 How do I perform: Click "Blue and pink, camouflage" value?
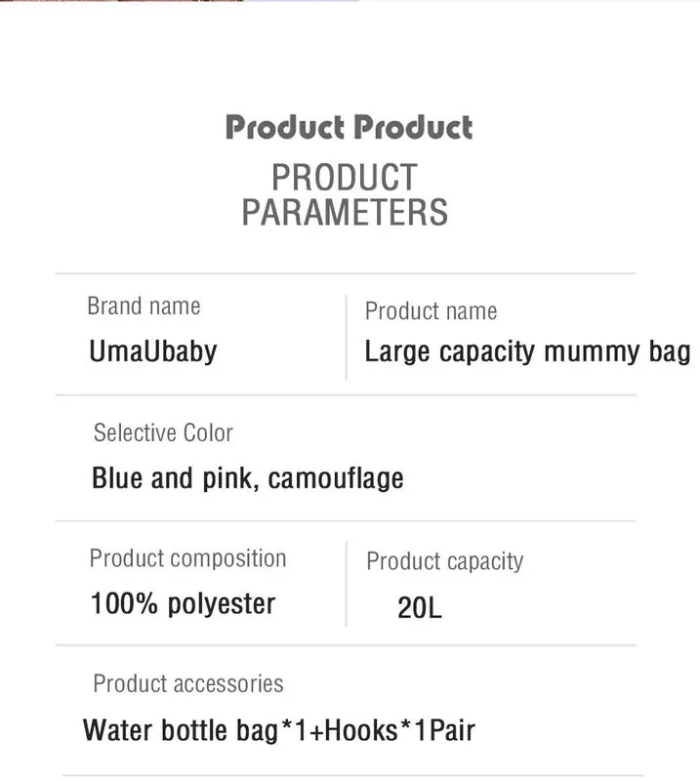248,479
